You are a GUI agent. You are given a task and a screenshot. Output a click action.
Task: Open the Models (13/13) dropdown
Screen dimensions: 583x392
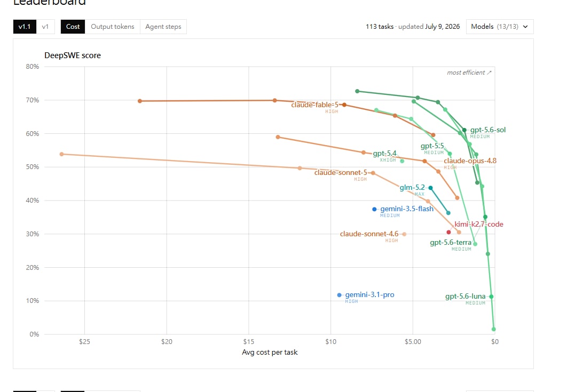pos(500,27)
